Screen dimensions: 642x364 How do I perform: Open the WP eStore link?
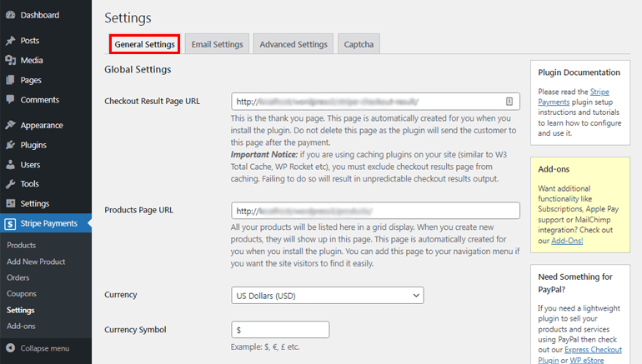(587, 360)
